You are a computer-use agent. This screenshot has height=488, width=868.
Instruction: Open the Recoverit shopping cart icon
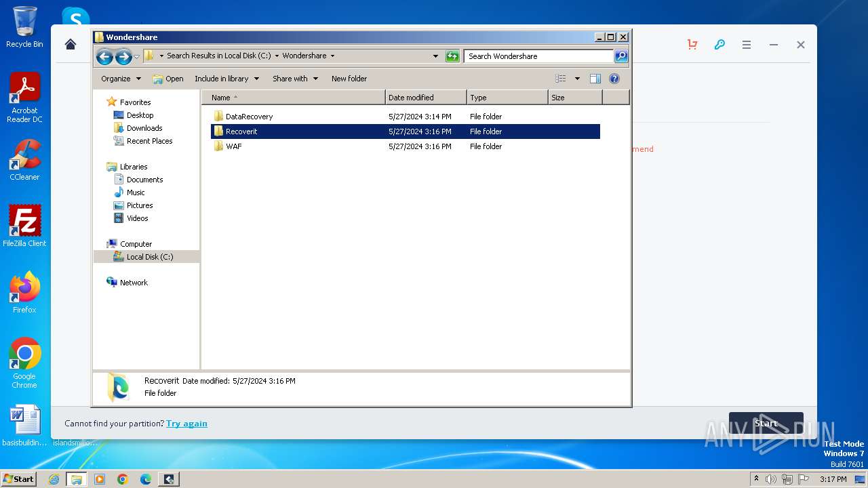[x=692, y=45]
